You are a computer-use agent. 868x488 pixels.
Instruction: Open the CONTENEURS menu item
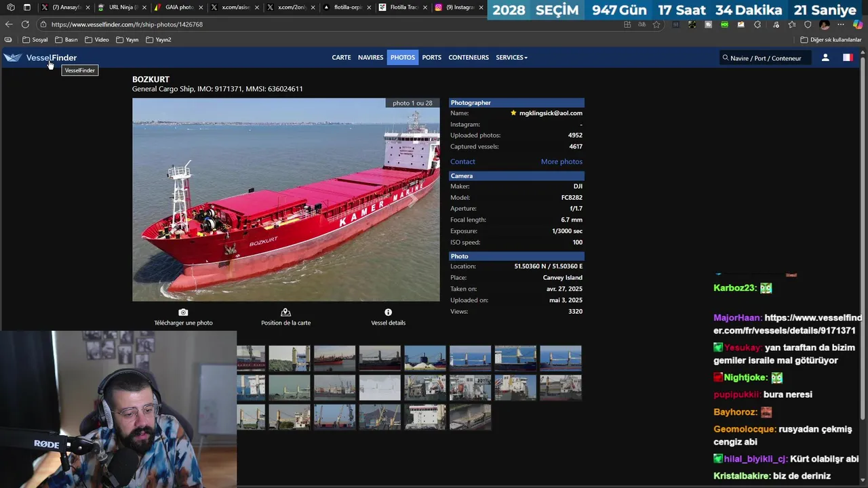click(x=469, y=58)
